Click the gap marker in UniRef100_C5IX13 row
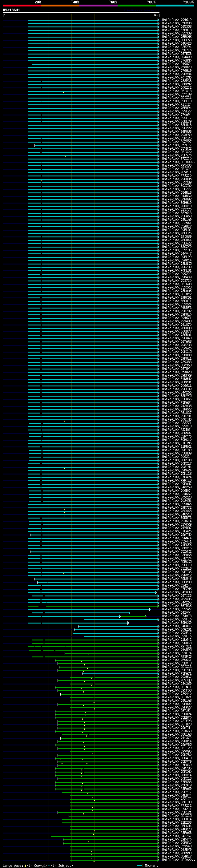 pos(63,92)
